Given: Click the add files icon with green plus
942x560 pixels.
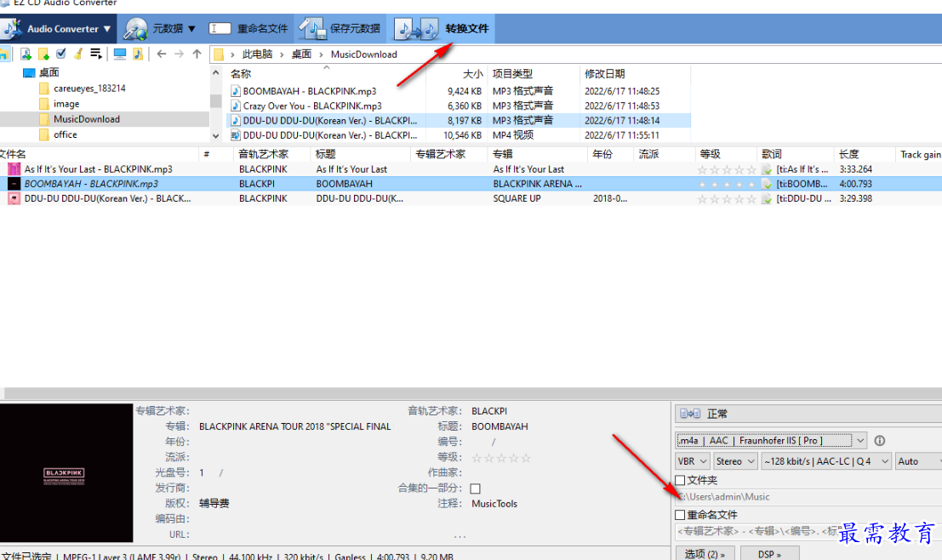Looking at the screenshot, I should 26,54.
